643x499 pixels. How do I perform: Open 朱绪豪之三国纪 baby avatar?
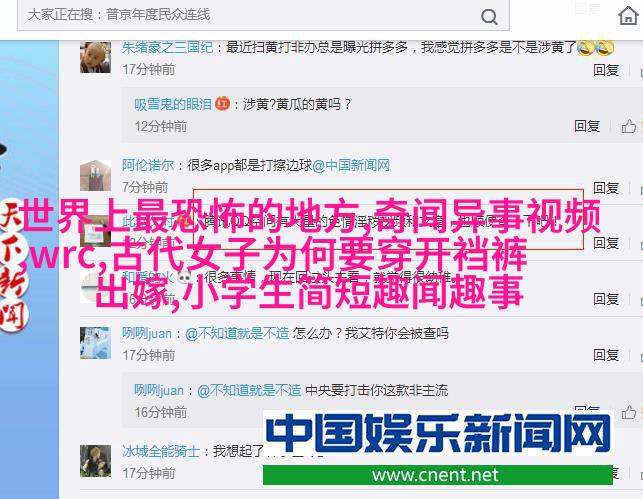(x=95, y=57)
